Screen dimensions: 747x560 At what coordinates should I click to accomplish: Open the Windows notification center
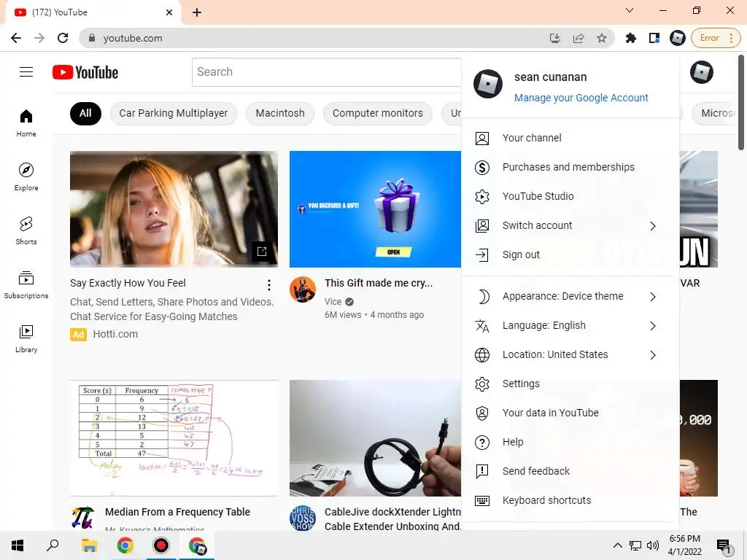[x=724, y=546]
